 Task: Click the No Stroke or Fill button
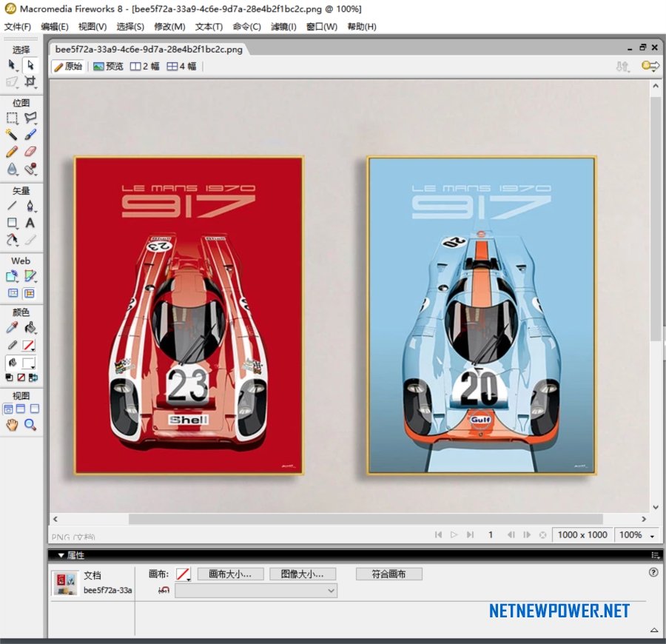[x=21, y=378]
